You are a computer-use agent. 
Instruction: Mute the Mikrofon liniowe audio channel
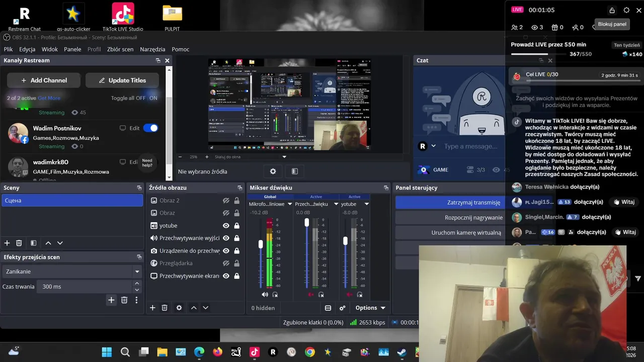click(265, 295)
